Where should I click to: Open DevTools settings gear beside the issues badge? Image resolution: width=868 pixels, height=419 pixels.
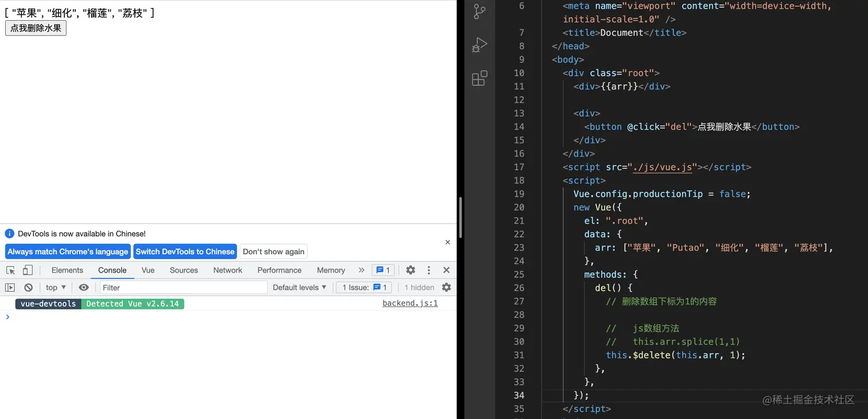point(410,270)
